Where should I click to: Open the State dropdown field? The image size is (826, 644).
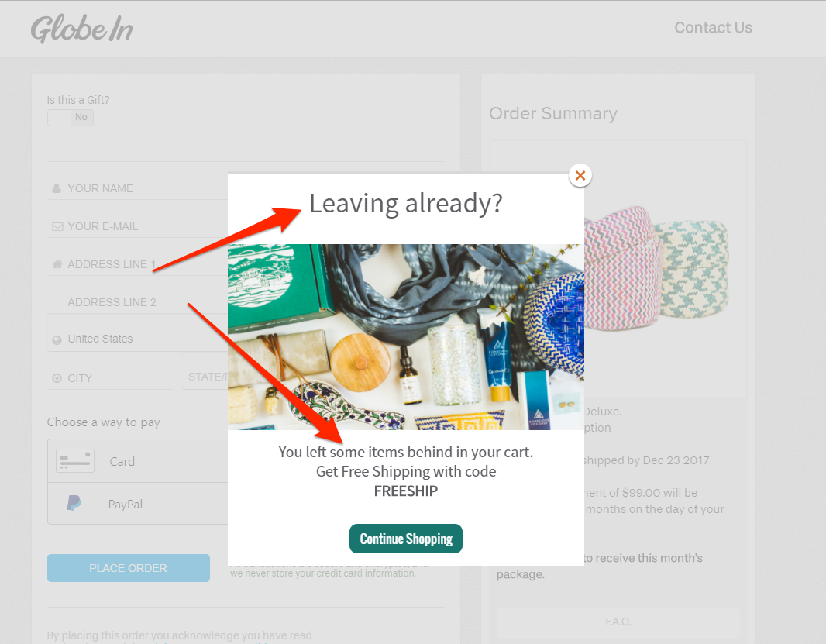pyautogui.click(x=205, y=377)
